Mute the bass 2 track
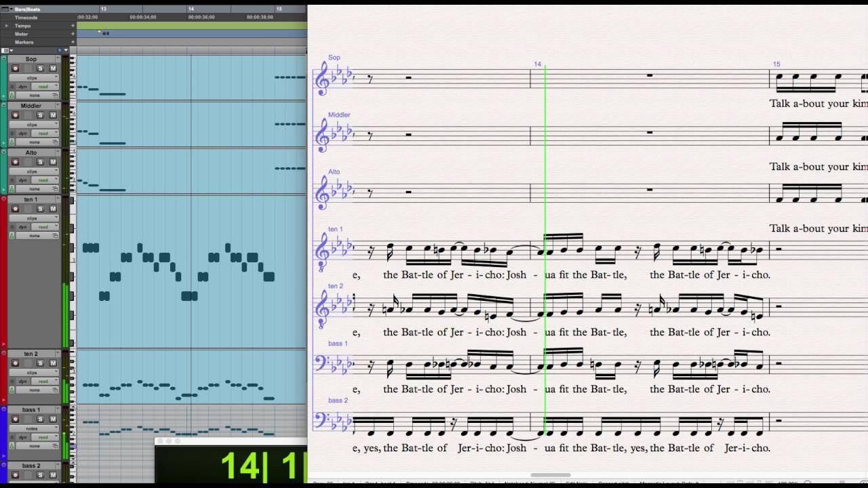Image resolution: width=868 pixels, height=488 pixels. (x=52, y=475)
